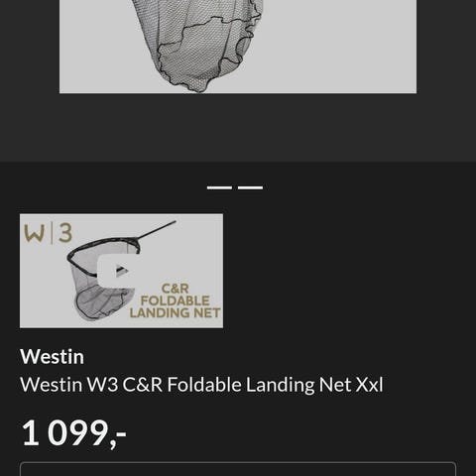Screen dimensions: 476x476
Task: Open the main landing net product photo
Action: tap(238, 47)
